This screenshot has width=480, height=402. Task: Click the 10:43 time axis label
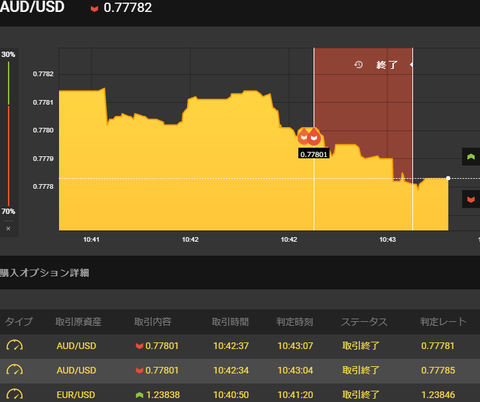coord(388,240)
